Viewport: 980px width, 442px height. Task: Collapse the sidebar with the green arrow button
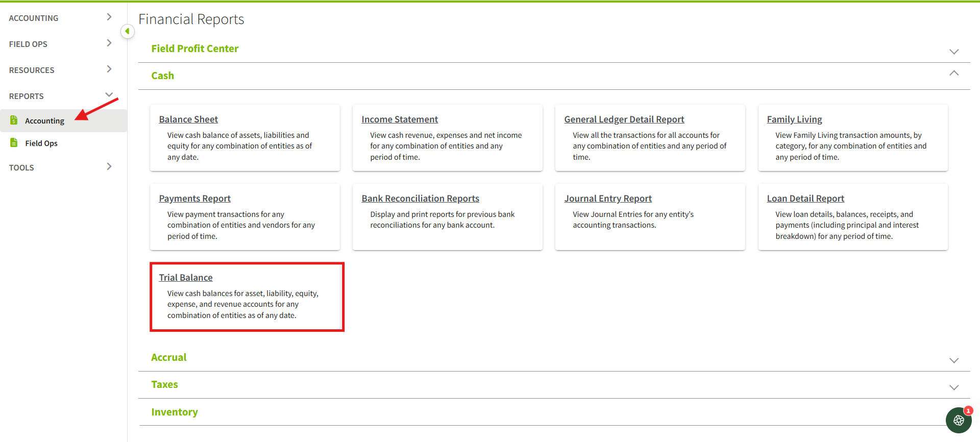click(127, 32)
